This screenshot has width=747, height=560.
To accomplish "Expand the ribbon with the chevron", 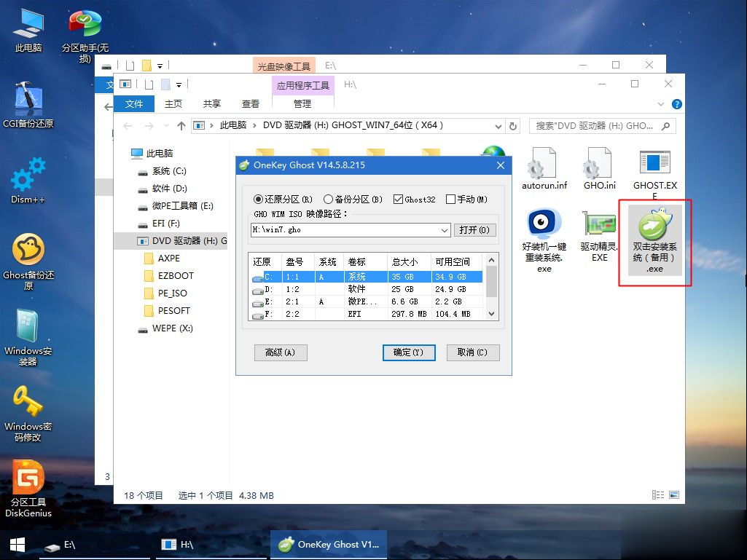I will [x=661, y=104].
